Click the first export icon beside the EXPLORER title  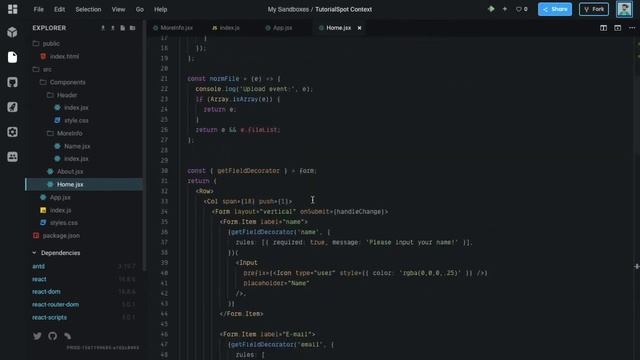(x=103, y=28)
